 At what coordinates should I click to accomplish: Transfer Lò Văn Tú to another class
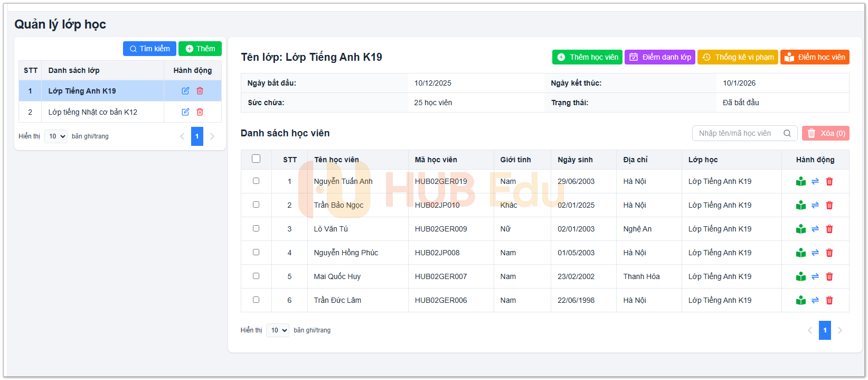click(x=815, y=229)
